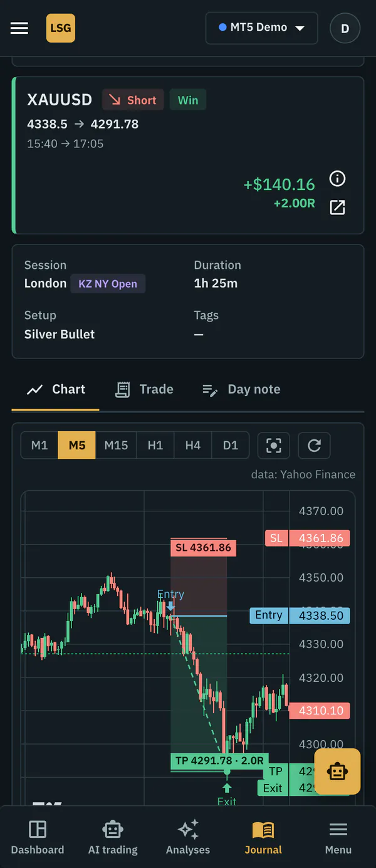Viewport: 376px width, 868px height.
Task: Click the SL 4361.86 chart label
Action: pyautogui.click(x=203, y=548)
